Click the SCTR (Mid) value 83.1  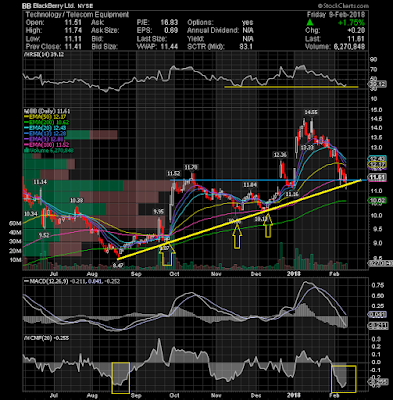[246, 46]
